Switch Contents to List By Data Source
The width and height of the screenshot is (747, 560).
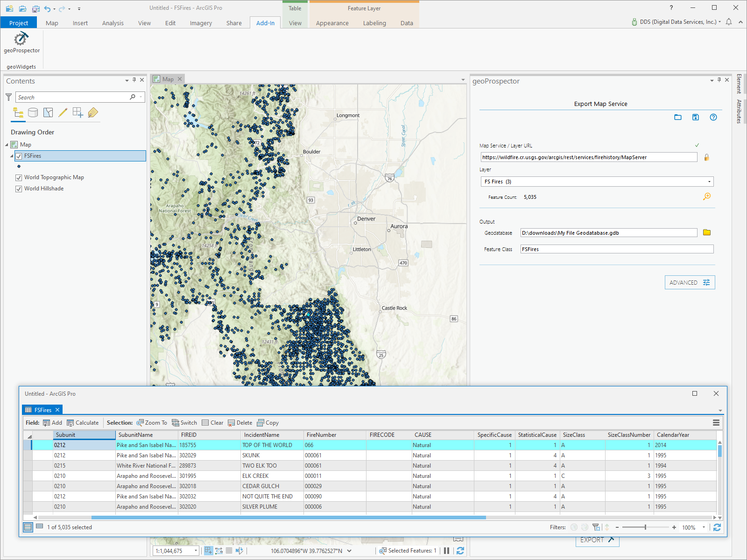[x=33, y=112]
